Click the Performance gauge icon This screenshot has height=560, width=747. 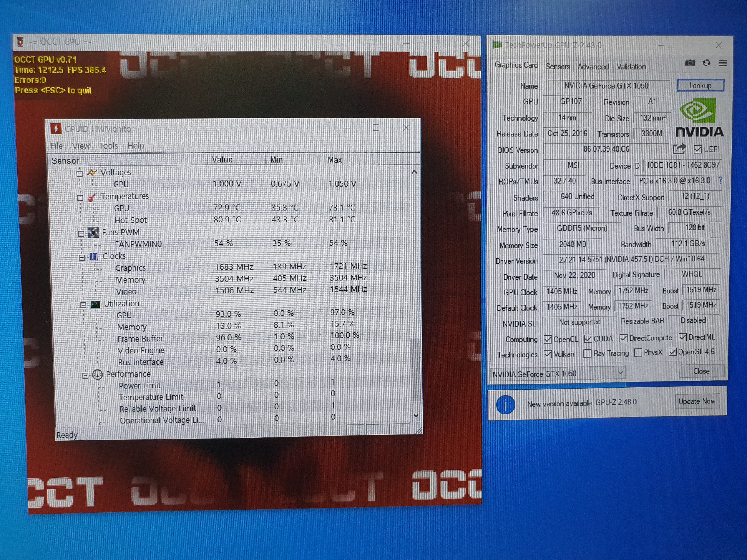click(x=97, y=374)
